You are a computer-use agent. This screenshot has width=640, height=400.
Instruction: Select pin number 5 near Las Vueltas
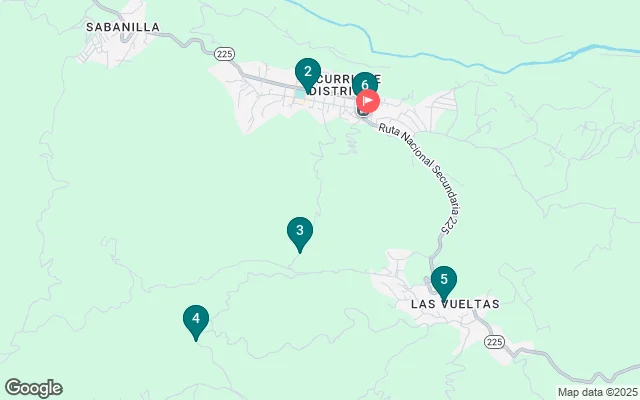444,282
